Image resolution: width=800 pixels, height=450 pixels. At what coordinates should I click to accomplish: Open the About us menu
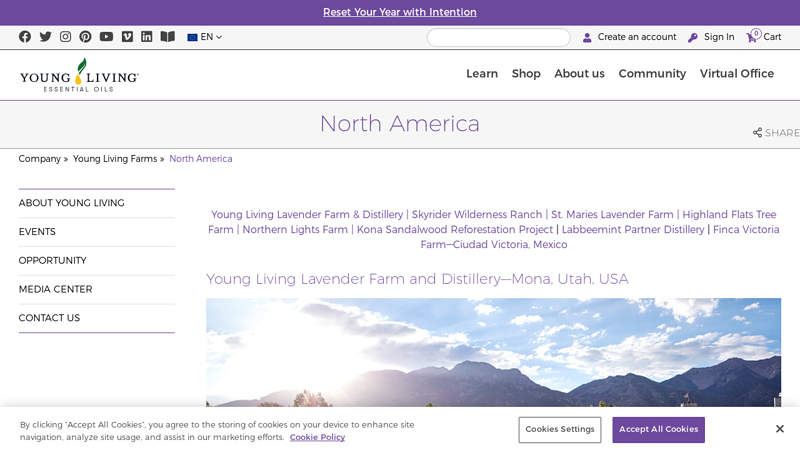[x=579, y=73]
